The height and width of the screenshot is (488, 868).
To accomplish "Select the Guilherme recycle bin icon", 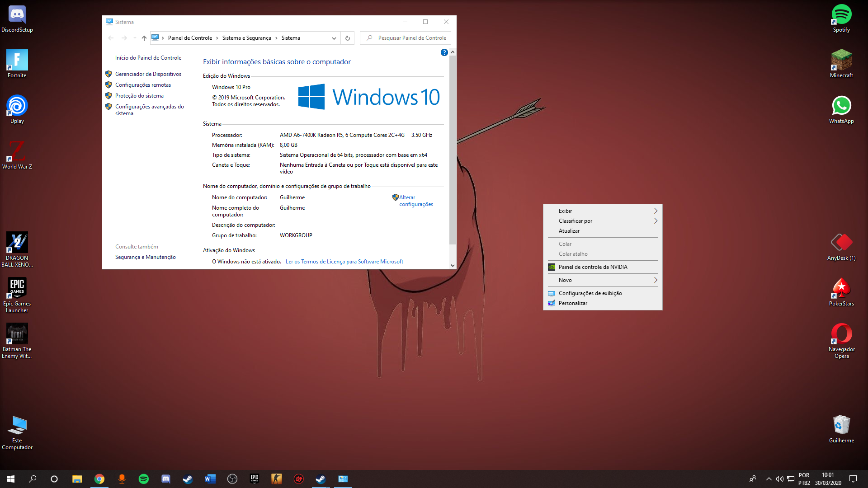I will tap(841, 429).
